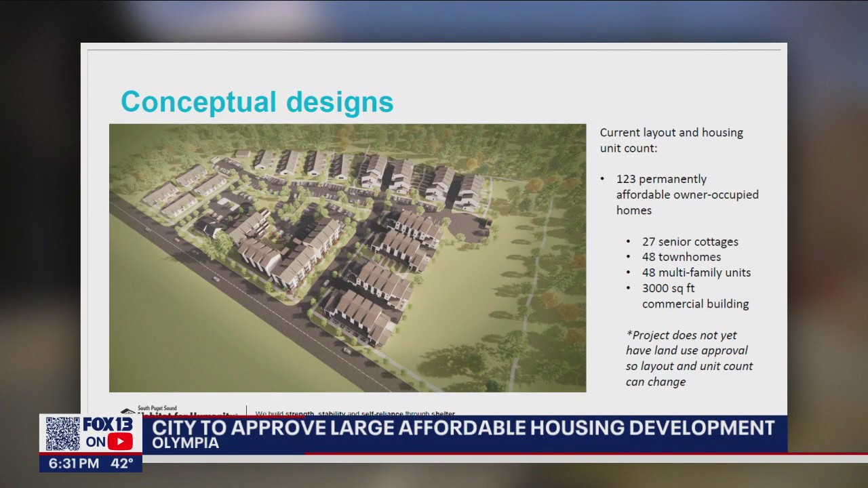This screenshot has width=868, height=488.
Task: Click the 42° temperature reading
Action: pos(121,464)
